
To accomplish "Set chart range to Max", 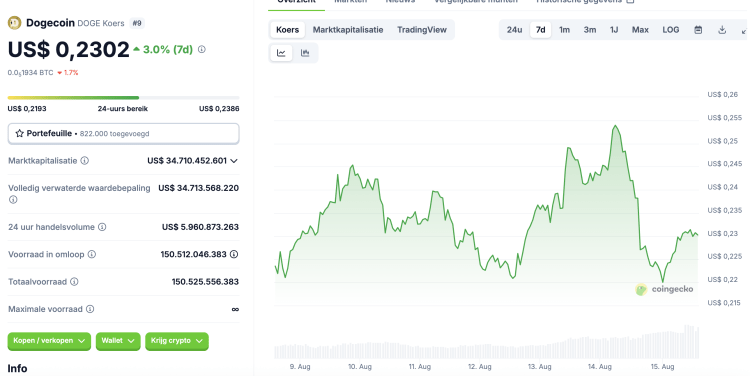I will pos(640,30).
